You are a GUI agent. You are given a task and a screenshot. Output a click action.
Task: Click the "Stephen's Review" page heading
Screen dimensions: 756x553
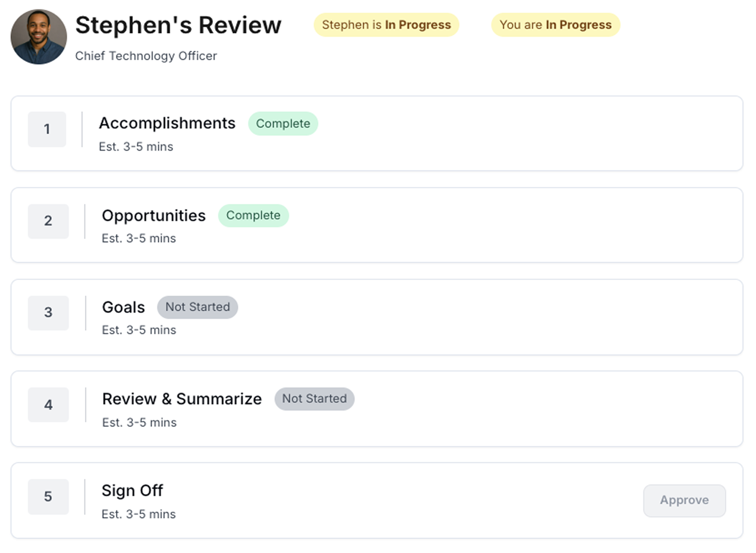pyautogui.click(x=178, y=25)
